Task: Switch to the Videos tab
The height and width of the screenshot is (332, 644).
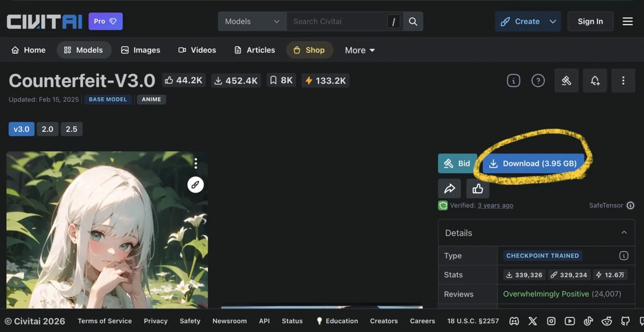Action: coord(197,50)
